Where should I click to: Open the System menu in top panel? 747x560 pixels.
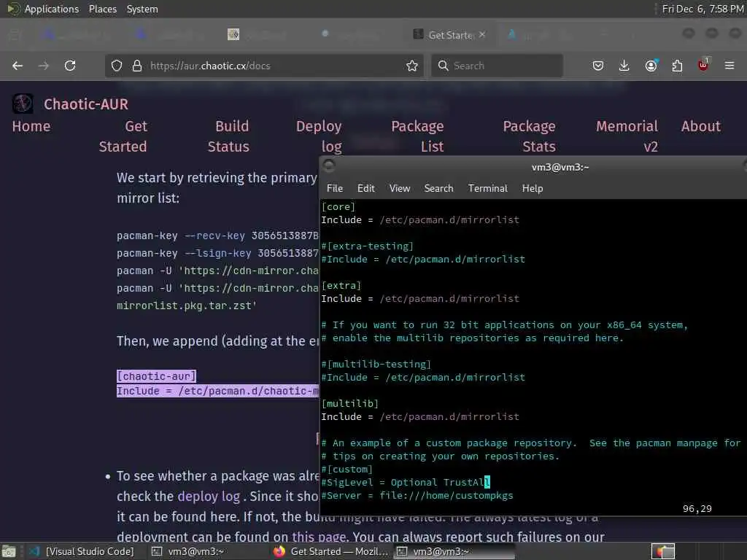142,9
